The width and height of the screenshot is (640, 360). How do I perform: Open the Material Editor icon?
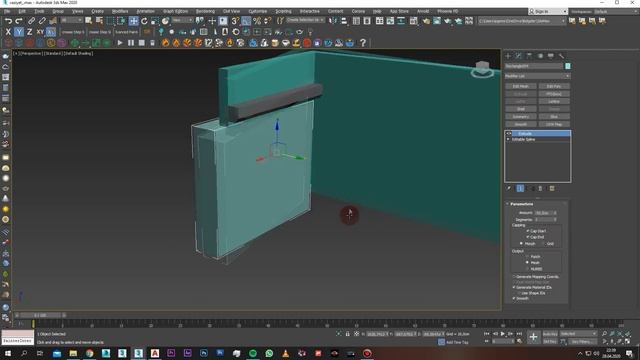[x=414, y=21]
